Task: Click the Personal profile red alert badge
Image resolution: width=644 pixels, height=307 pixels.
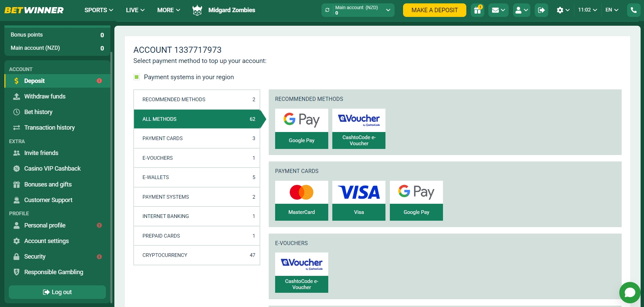Action: pyautogui.click(x=99, y=225)
